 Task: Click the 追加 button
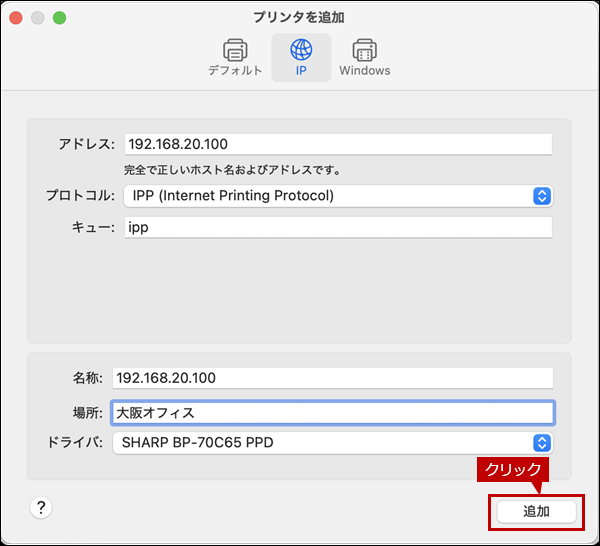click(x=537, y=511)
